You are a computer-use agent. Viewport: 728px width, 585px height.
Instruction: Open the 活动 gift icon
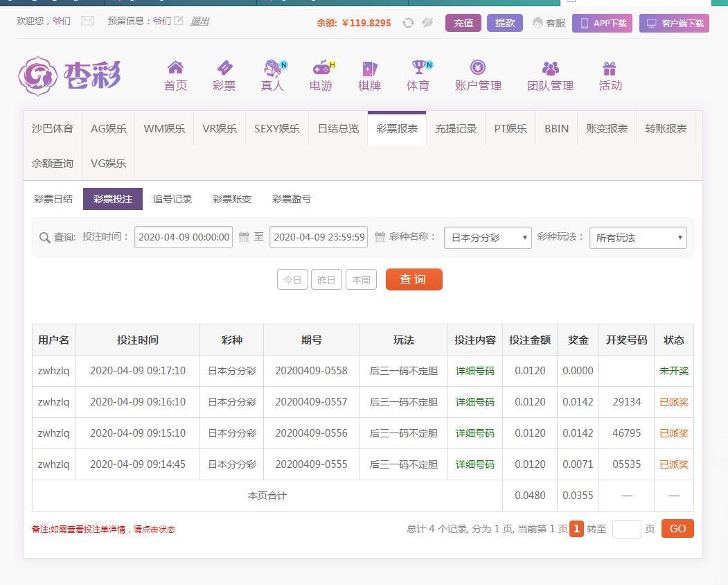tap(610, 68)
